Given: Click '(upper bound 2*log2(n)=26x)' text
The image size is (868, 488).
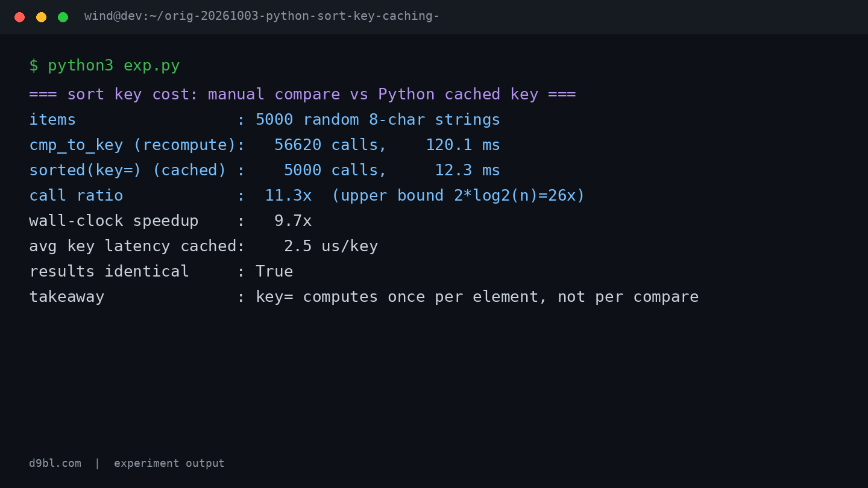Looking at the screenshot, I should 458,196.
